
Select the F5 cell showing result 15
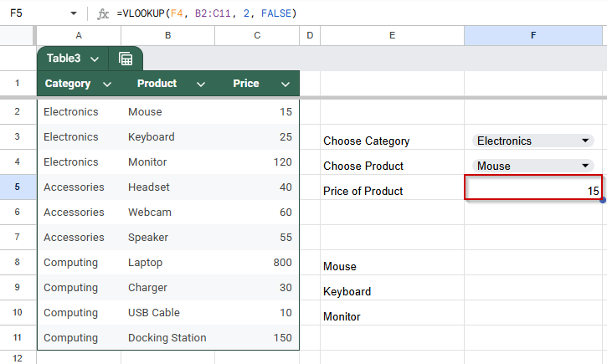tap(533, 187)
